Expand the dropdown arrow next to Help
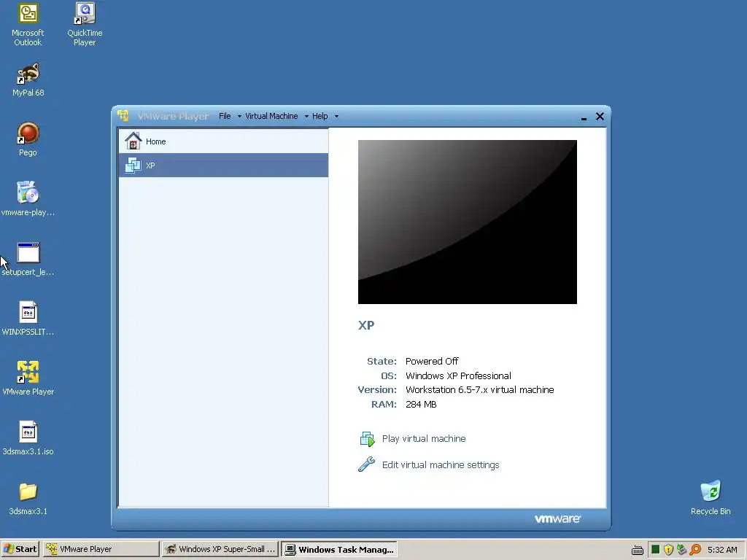747x560 pixels. pos(336,117)
